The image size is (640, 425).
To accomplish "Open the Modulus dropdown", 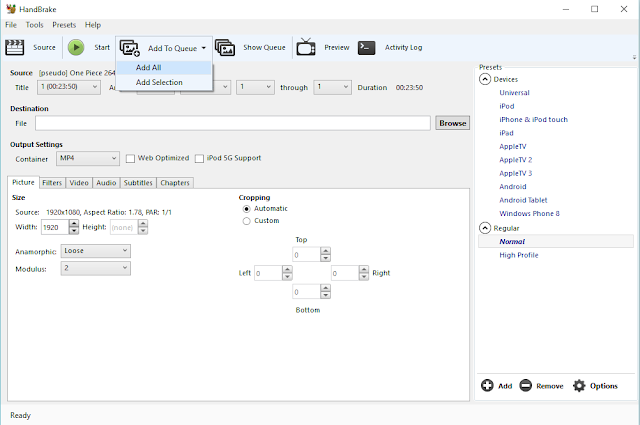I will (x=96, y=268).
